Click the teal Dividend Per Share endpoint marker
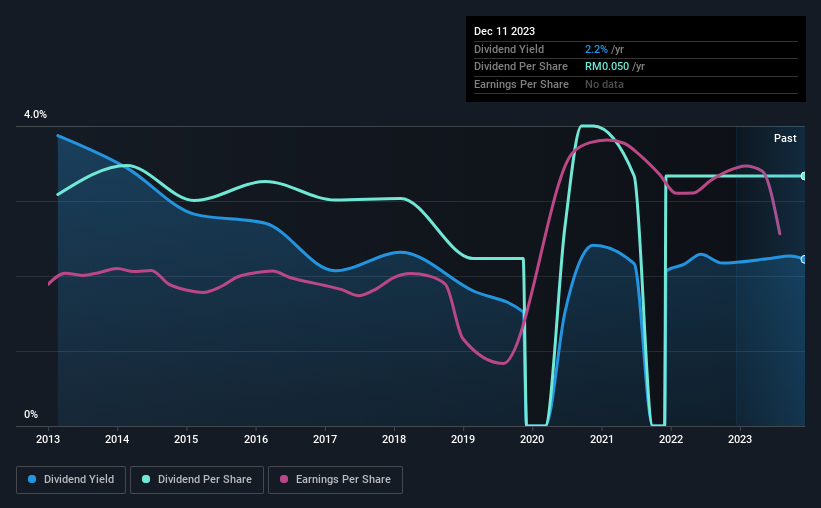821x508 pixels. tap(804, 176)
